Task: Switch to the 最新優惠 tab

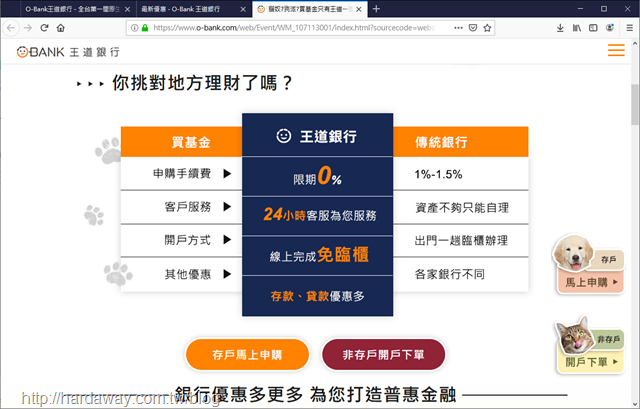Action: click(x=193, y=9)
